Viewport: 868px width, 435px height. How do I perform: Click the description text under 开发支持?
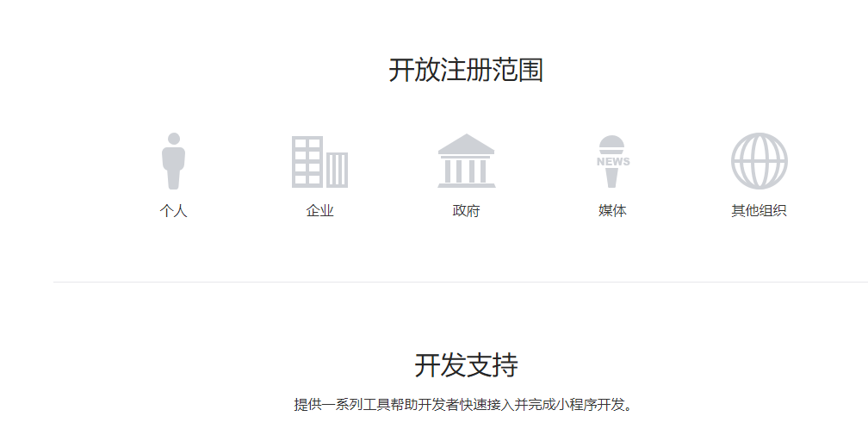(x=465, y=405)
